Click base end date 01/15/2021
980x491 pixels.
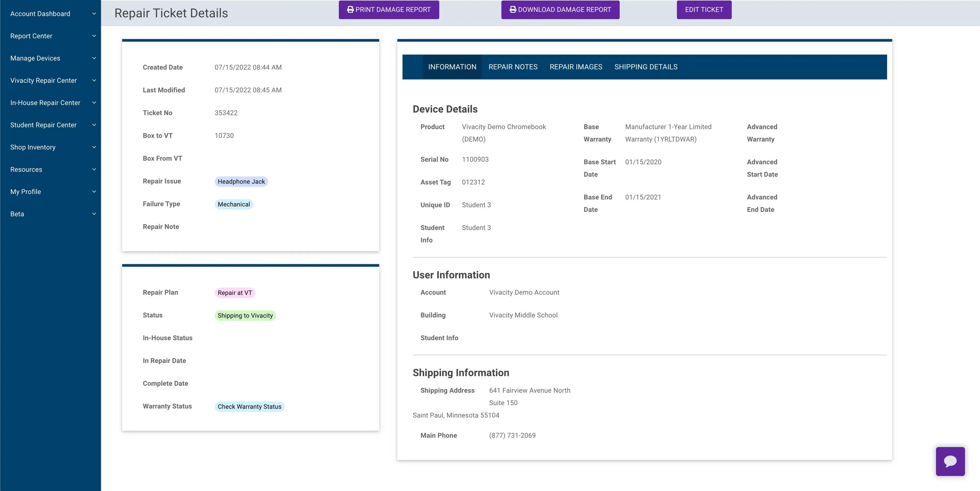(x=643, y=197)
